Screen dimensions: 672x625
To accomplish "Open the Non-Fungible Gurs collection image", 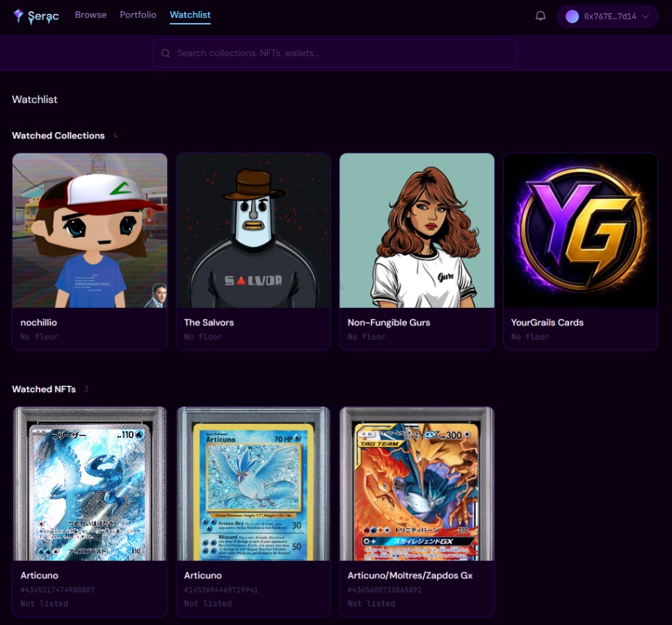I will 417,231.
